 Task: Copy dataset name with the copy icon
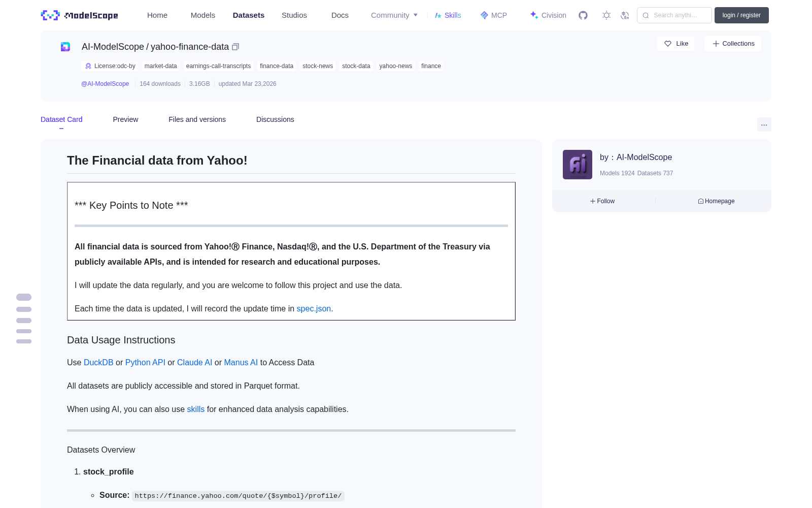tap(235, 47)
